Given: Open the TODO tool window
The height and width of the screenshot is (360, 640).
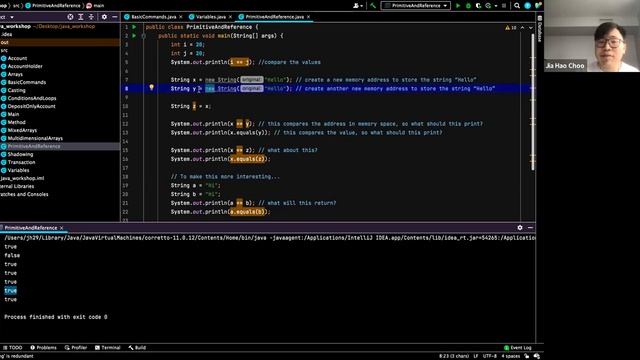Looking at the screenshot, I should tap(13, 348).
